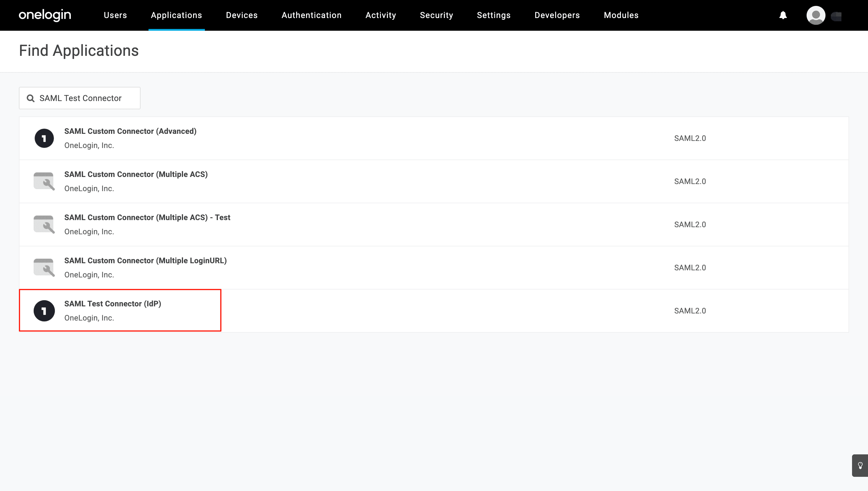
Task: Select SAML Test Connector (IdP) application
Action: point(112,304)
